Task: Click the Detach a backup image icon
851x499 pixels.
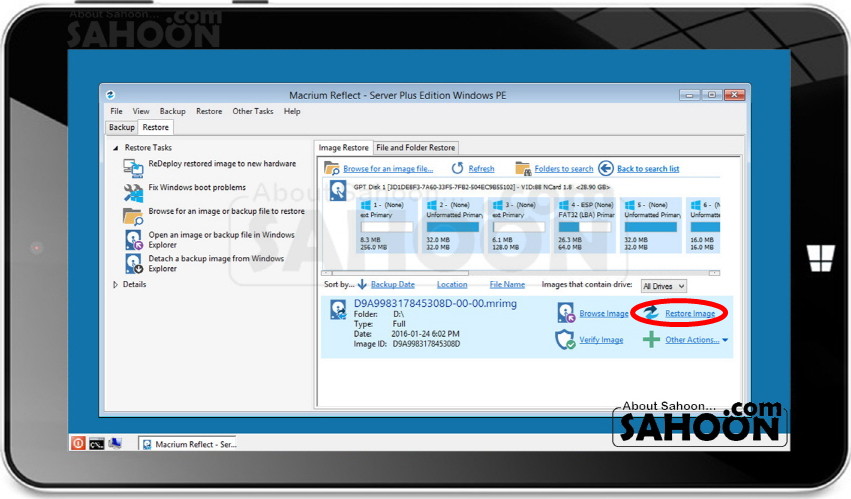Action: 134,263
